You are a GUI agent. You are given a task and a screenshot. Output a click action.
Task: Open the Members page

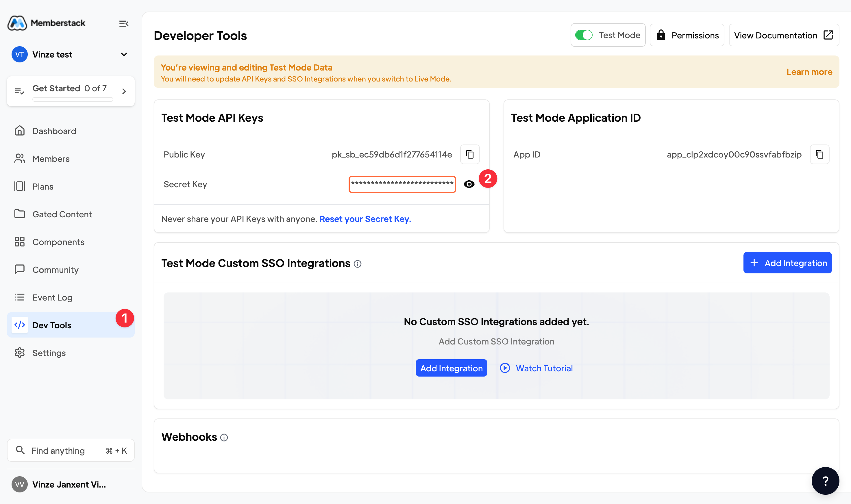[x=51, y=159]
